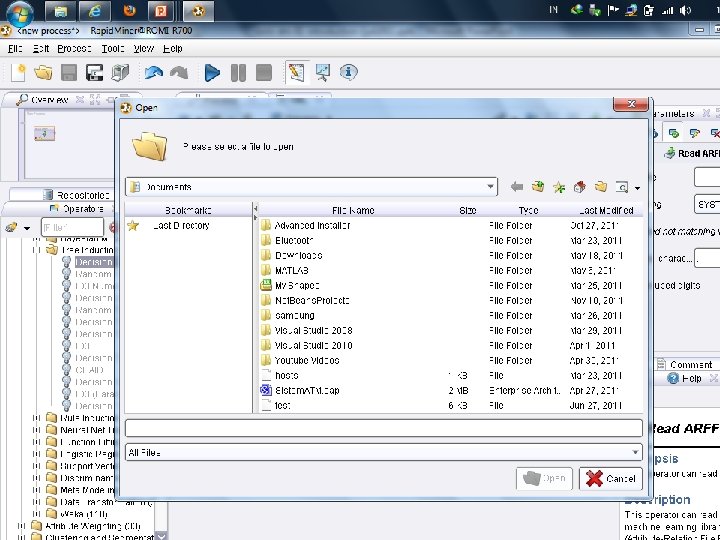
Task: Click the file name input field
Action: [x=383, y=428]
